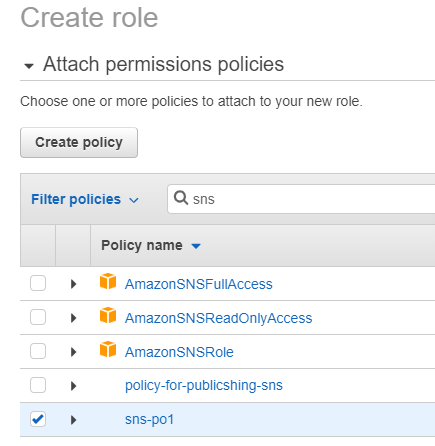Expand the AmazonSNSReadOnlyAccess row triangle
Screen dimensions: 435x446
point(74,318)
